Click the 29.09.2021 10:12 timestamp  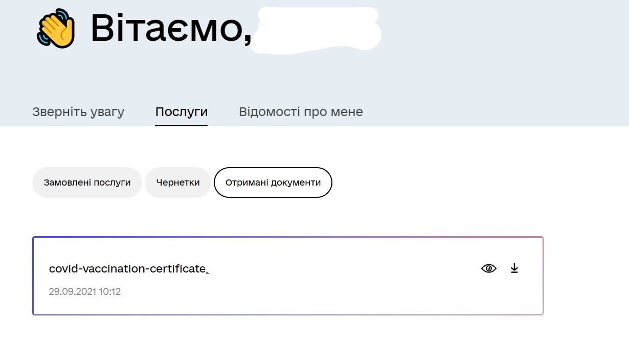click(x=85, y=292)
